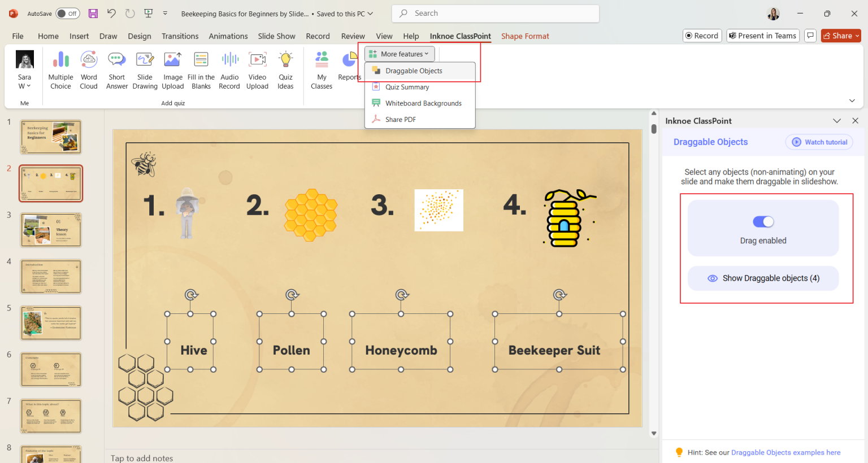
Task: Start a Slide Drawing activity
Action: click(145, 69)
